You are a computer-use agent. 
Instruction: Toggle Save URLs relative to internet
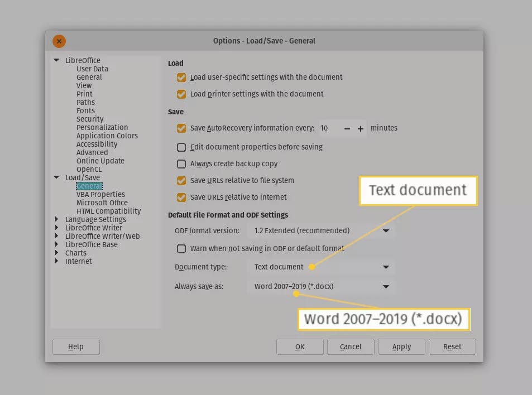(x=181, y=197)
